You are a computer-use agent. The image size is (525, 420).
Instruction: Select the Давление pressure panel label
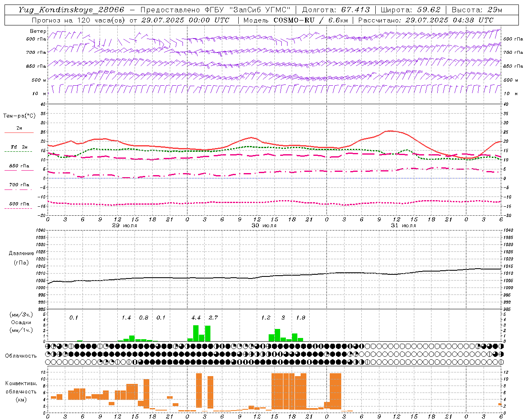(x=21, y=253)
